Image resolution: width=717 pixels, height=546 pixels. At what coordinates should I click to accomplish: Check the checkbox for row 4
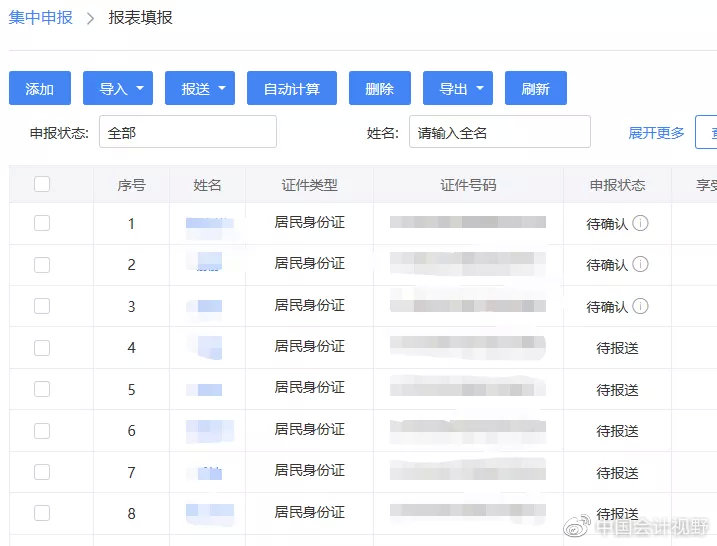42,348
